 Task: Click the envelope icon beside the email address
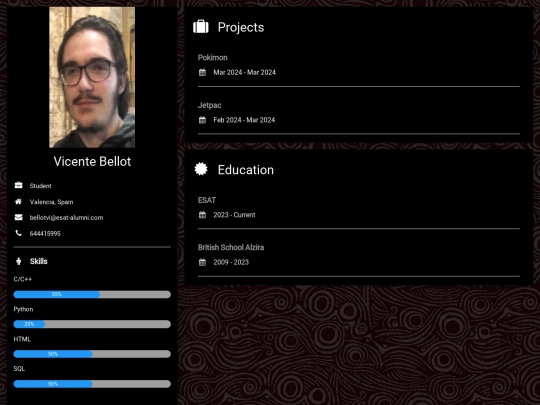(x=18, y=217)
